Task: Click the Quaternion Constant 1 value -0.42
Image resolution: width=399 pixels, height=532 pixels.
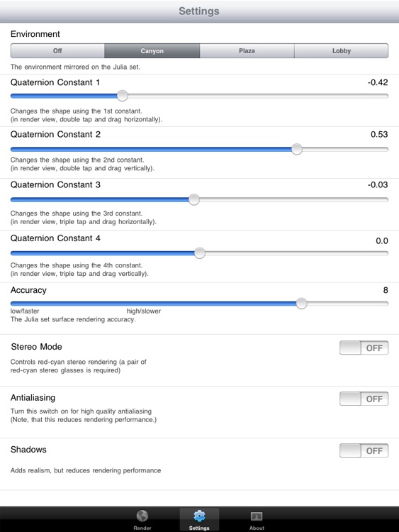Action: coord(378,82)
